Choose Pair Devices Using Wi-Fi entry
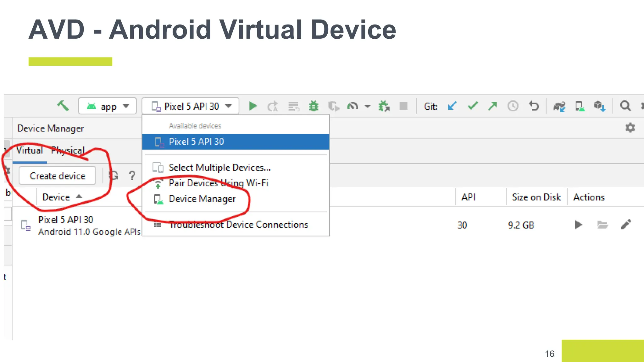Image resolution: width=644 pixels, height=362 pixels. coord(236,183)
